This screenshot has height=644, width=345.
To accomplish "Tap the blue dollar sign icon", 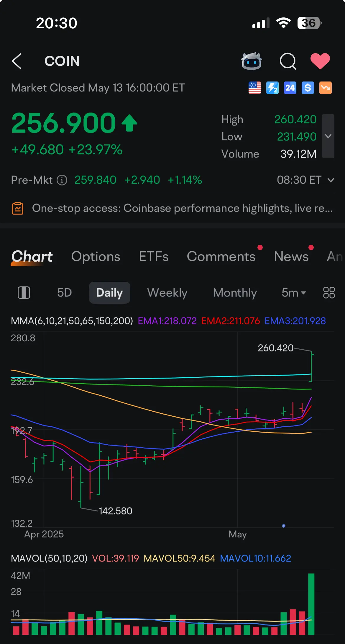I will (x=308, y=88).
